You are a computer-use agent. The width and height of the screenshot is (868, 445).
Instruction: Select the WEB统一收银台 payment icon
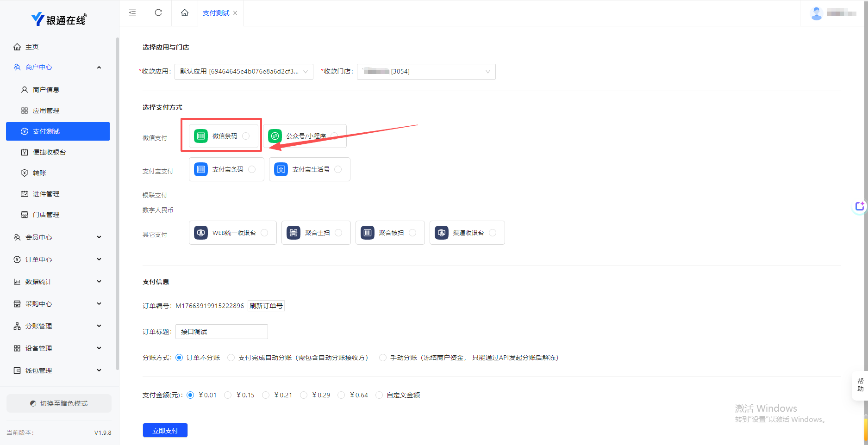(x=201, y=233)
